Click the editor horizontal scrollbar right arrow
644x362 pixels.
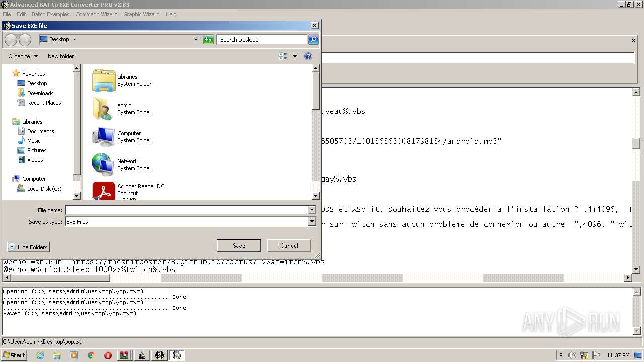(x=628, y=278)
